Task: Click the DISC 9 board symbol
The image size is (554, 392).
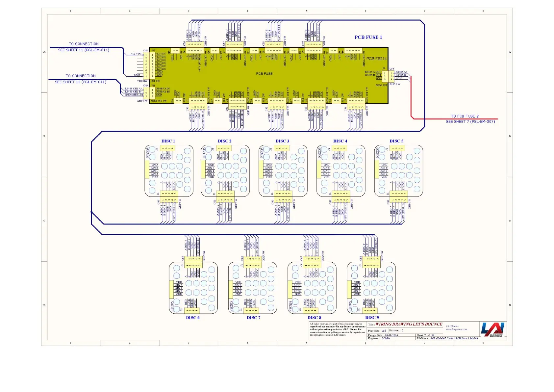Action: pos(371,288)
